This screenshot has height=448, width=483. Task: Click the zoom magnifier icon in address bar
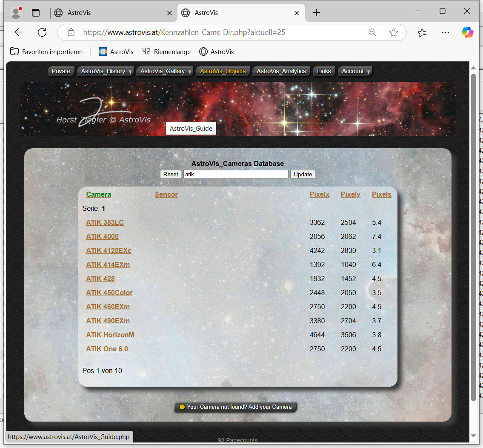372,32
